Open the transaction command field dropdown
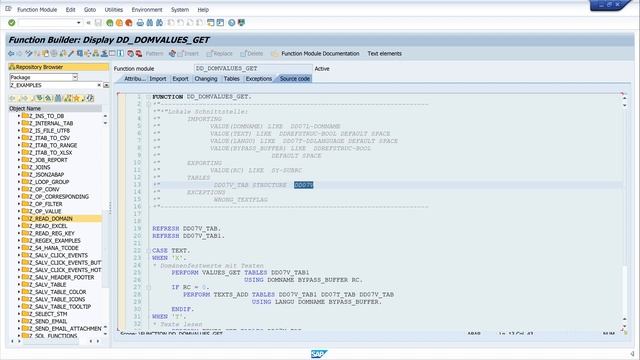 point(78,23)
